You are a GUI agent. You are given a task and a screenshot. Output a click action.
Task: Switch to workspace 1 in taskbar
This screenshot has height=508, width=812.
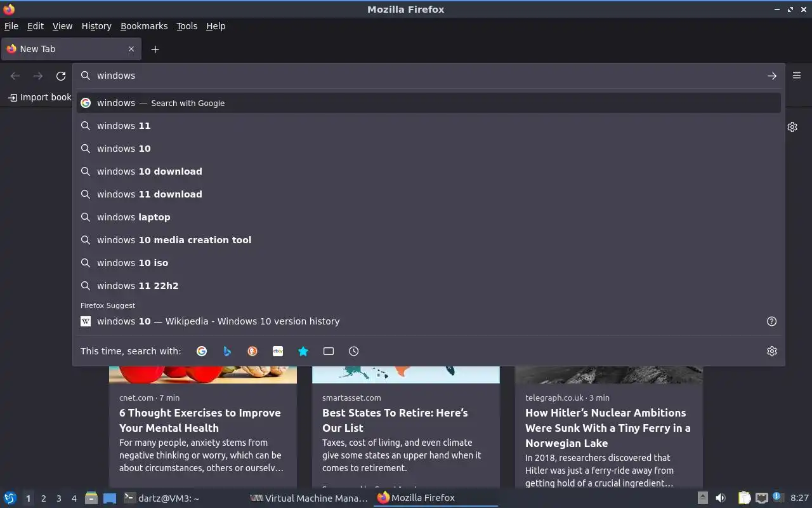coord(28,498)
